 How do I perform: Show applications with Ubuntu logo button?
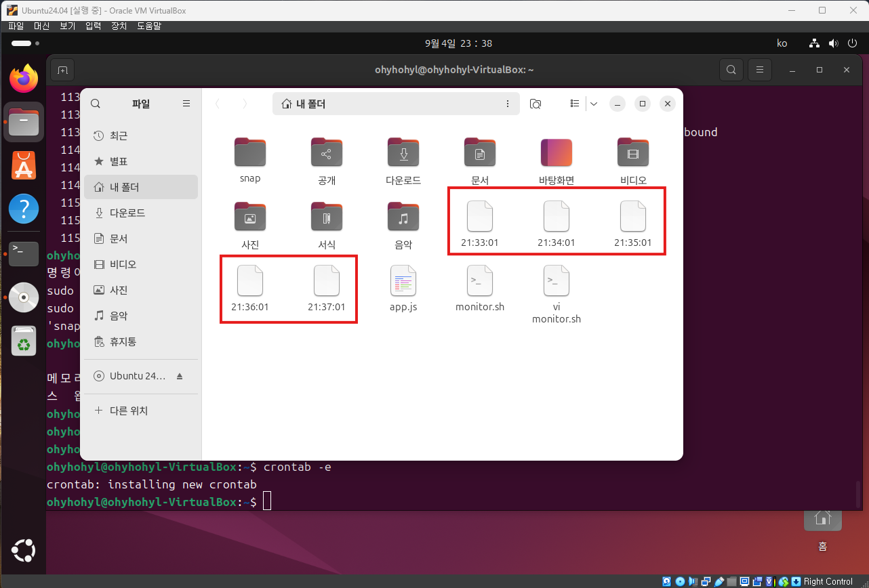tap(24, 550)
